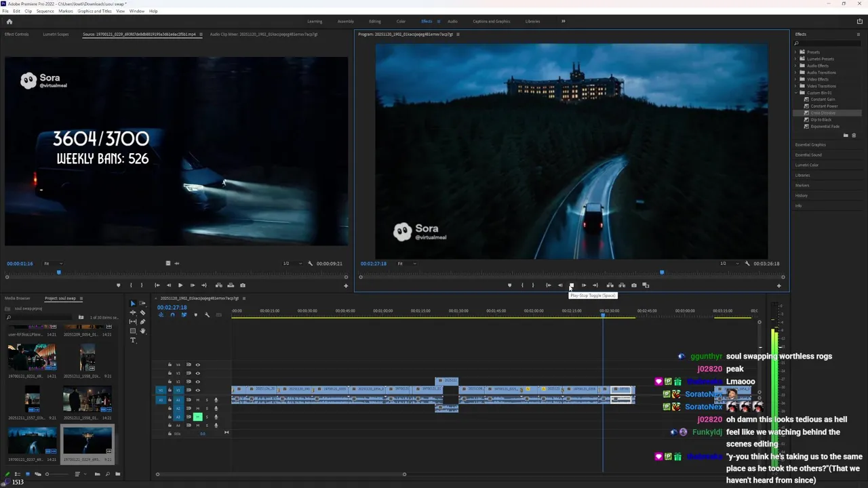Open Program monitor button editor plus
Viewport: 868px width, 488px height.
[x=778, y=285]
